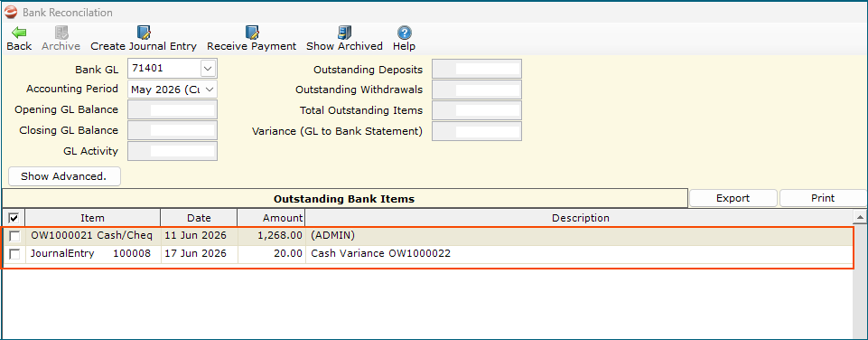Click the Receive Payment icon
This screenshot has height=340, width=868.
pos(252,33)
